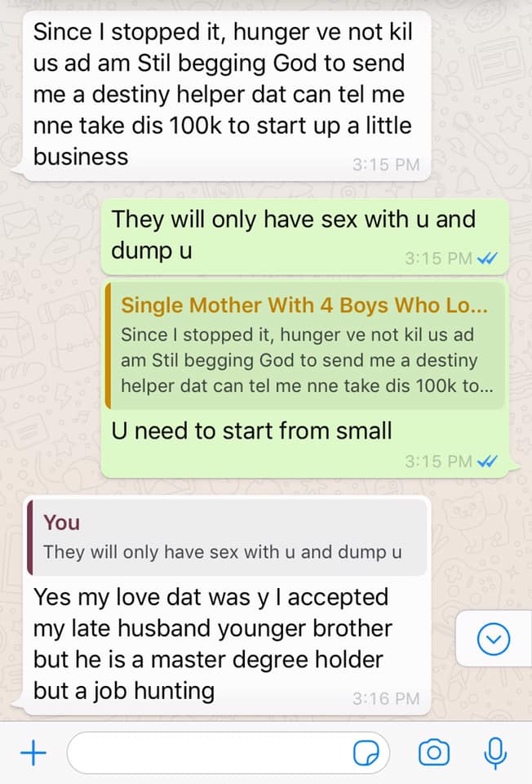Image resolution: width=532 pixels, height=784 pixels.
Task: Tap read ticks on "start from small" message
Action: [487, 461]
